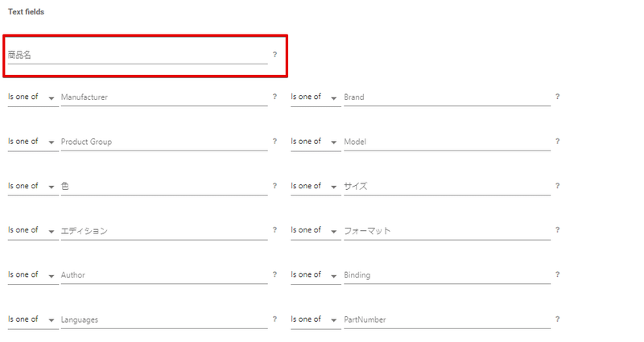
Task: Click help icon beside Manufacturer field
Action: 275,97
